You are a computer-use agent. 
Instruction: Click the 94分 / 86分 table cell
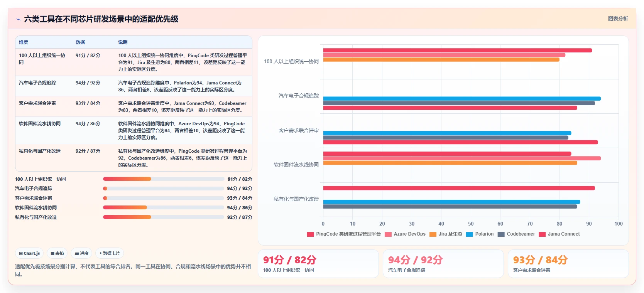point(88,124)
